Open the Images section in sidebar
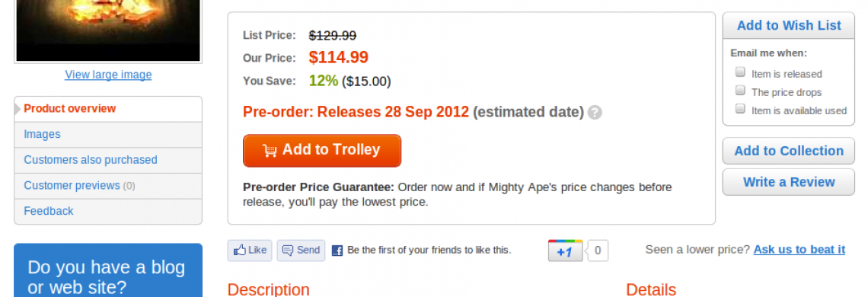 pos(108,135)
